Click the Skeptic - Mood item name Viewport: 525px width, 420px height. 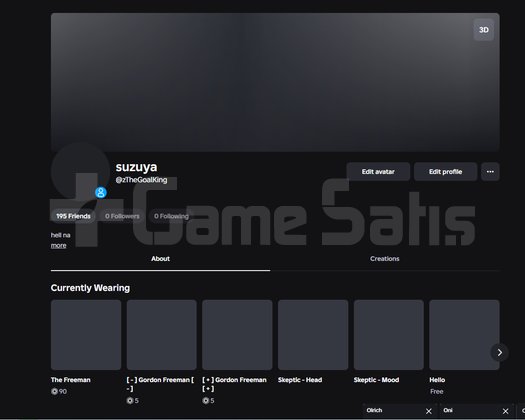[376, 380]
